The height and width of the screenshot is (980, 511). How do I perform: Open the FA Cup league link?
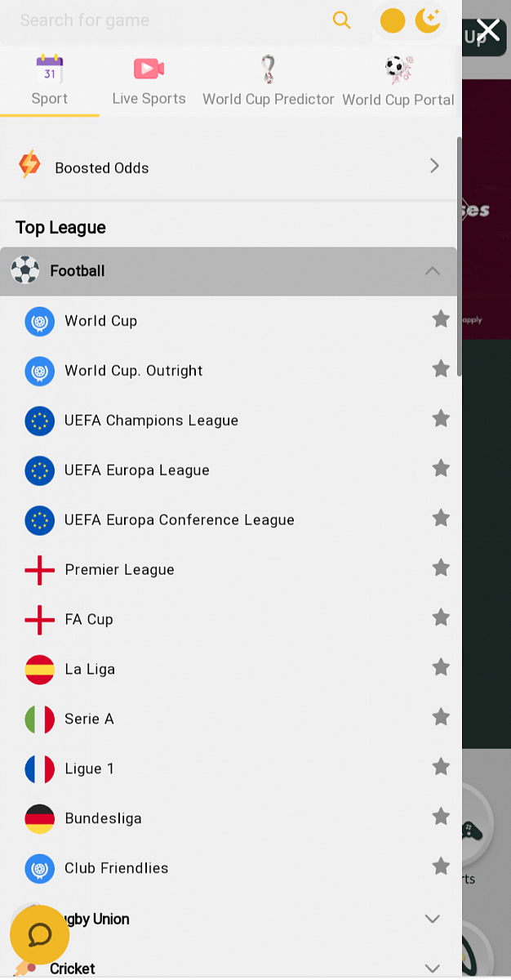pyautogui.click(x=89, y=620)
